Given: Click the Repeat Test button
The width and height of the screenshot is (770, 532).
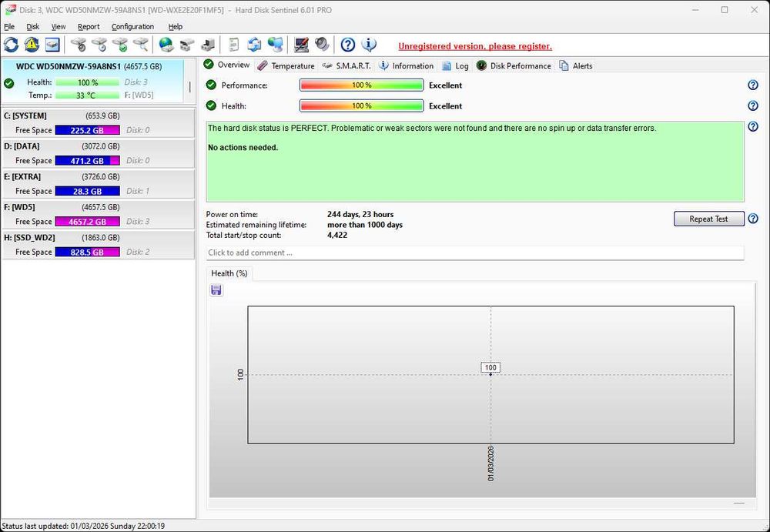Looking at the screenshot, I should tap(708, 219).
